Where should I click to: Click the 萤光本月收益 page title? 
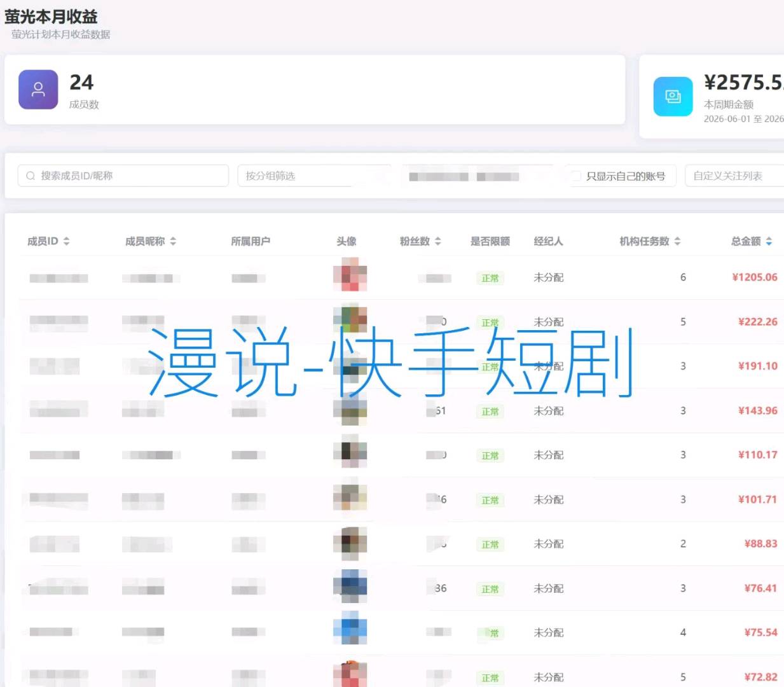pyautogui.click(x=51, y=17)
